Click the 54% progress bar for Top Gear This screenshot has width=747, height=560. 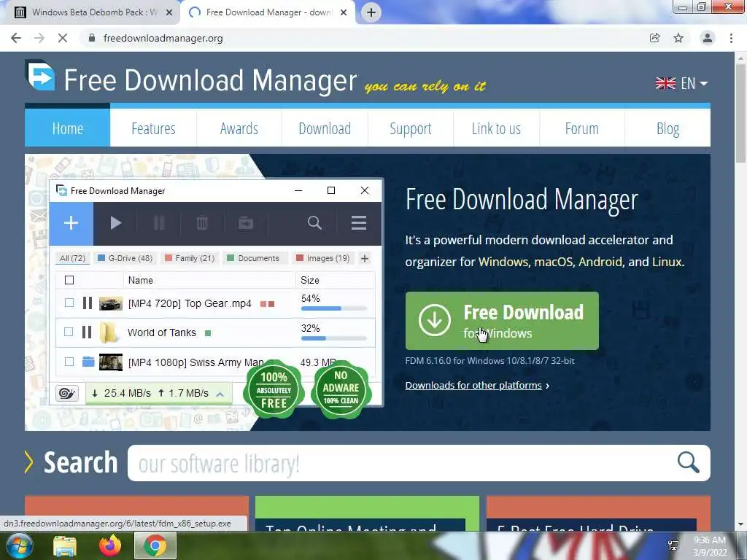[334, 308]
